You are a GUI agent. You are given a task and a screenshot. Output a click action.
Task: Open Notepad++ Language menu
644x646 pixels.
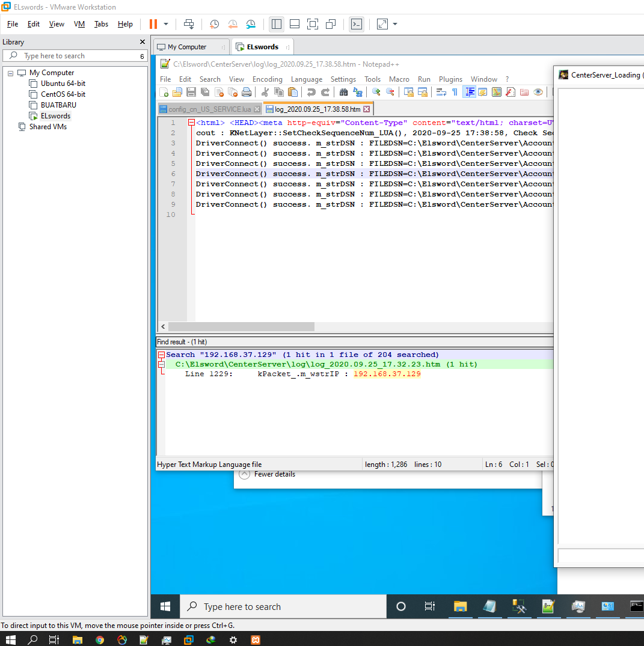(306, 79)
